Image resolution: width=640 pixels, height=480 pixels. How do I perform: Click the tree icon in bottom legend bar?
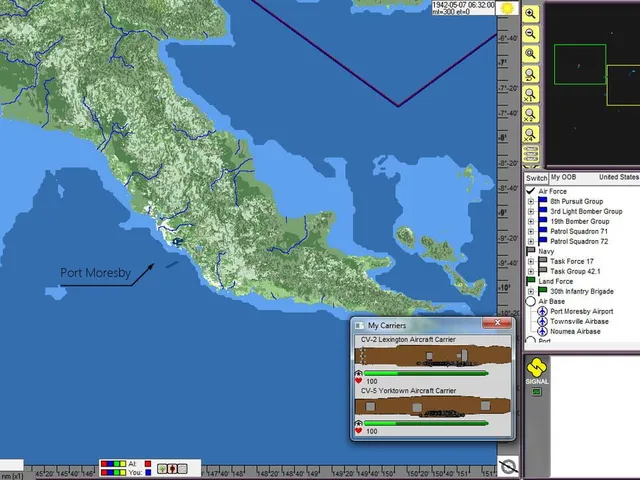coord(162,469)
